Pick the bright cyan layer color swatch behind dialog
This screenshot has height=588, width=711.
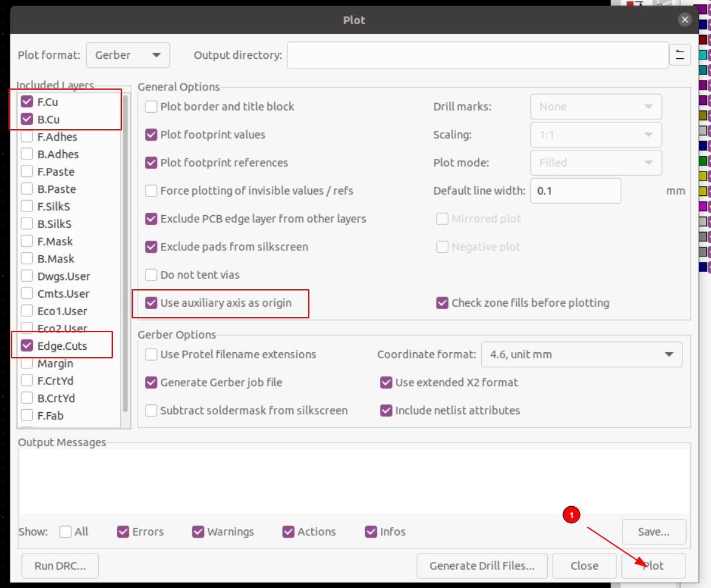(x=703, y=55)
